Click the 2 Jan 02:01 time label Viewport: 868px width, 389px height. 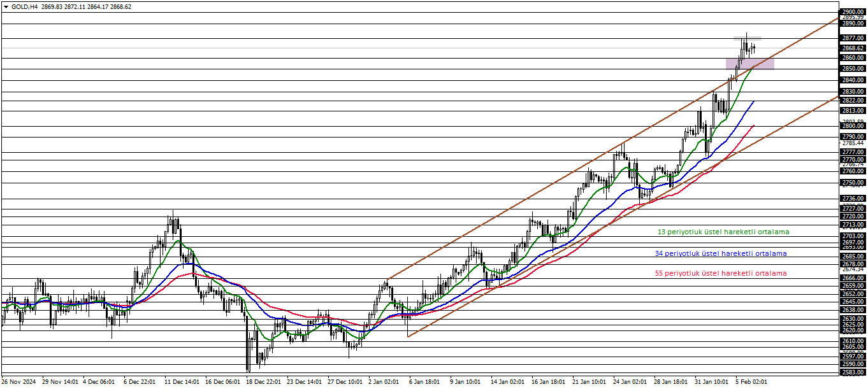click(385, 382)
